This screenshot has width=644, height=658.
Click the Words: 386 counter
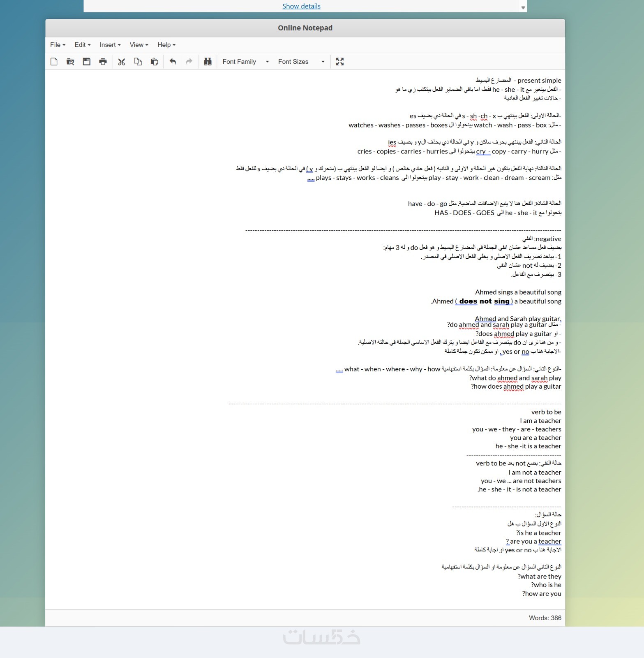(x=545, y=618)
